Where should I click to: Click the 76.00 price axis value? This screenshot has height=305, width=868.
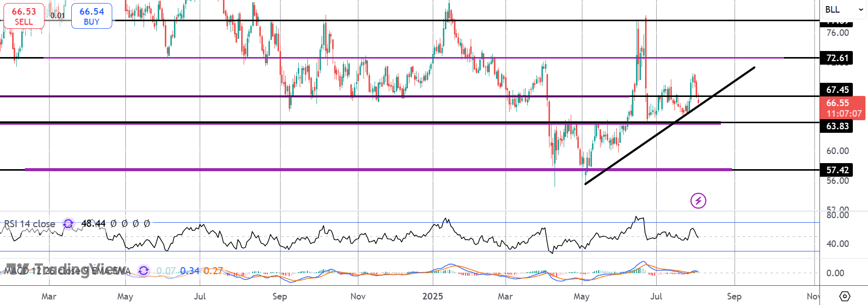click(x=838, y=33)
